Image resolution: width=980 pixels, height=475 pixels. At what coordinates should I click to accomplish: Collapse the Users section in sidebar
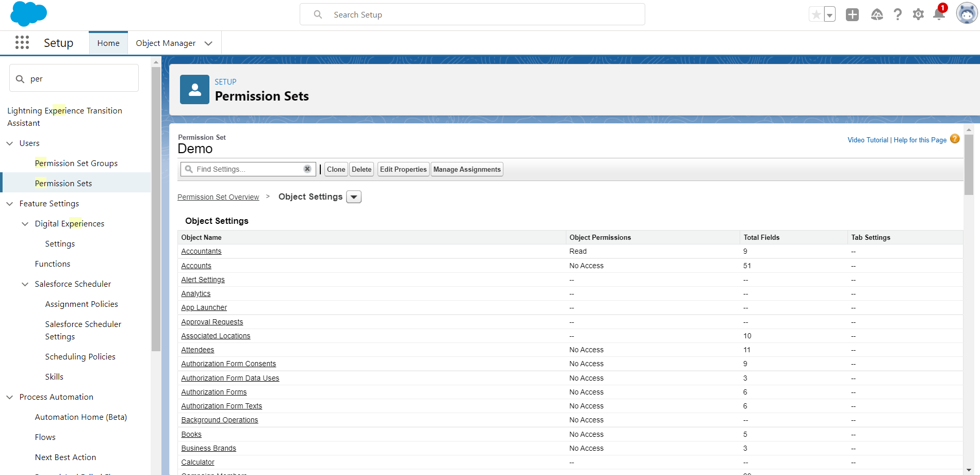(10, 143)
